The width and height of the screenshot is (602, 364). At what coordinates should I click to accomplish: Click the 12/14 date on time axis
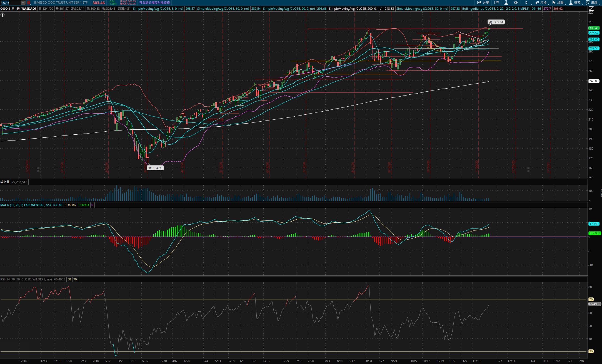click(x=511, y=361)
